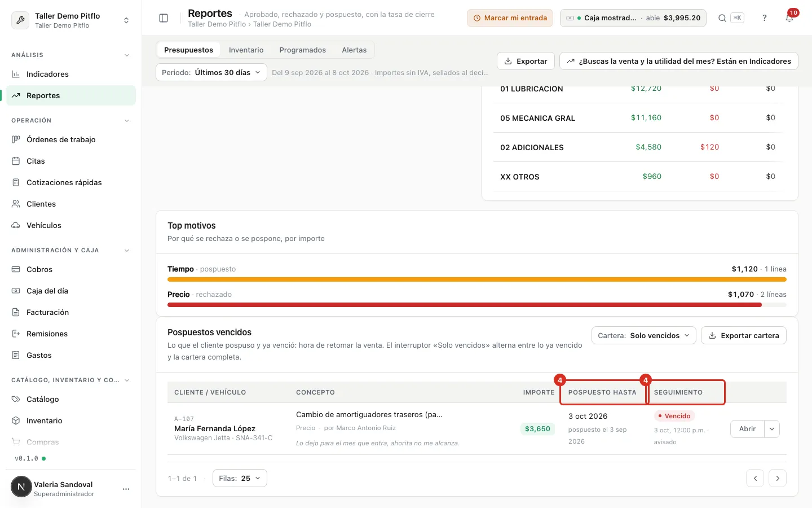Open the help question mark icon
Image resolution: width=812 pixels, height=508 pixels.
point(765,18)
